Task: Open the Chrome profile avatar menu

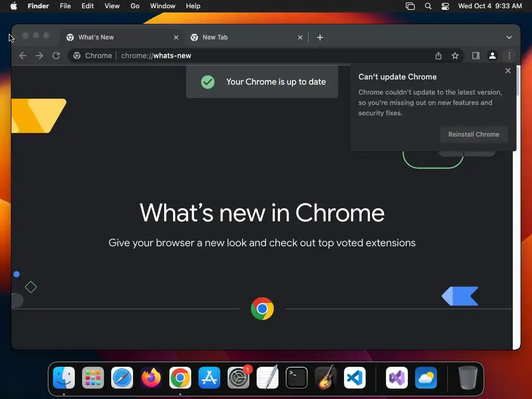Action: (493, 56)
